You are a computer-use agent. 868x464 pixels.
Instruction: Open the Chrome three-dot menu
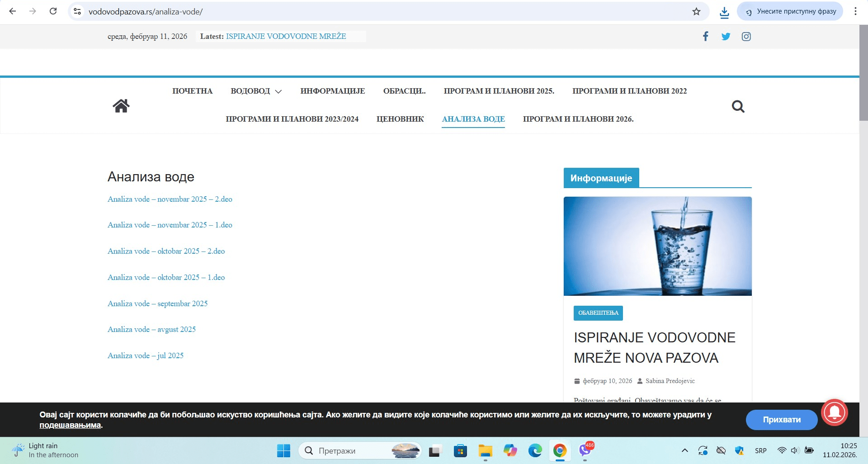[855, 11]
